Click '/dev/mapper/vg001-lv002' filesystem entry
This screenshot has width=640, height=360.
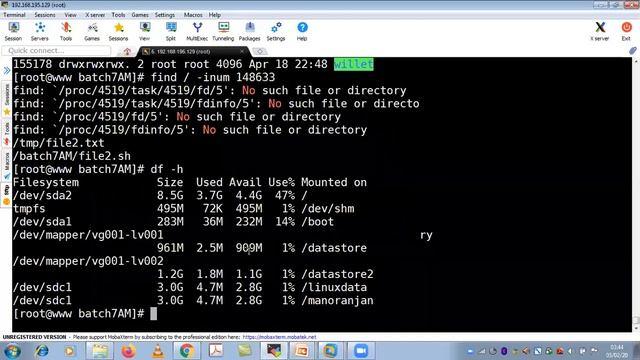coord(88,261)
